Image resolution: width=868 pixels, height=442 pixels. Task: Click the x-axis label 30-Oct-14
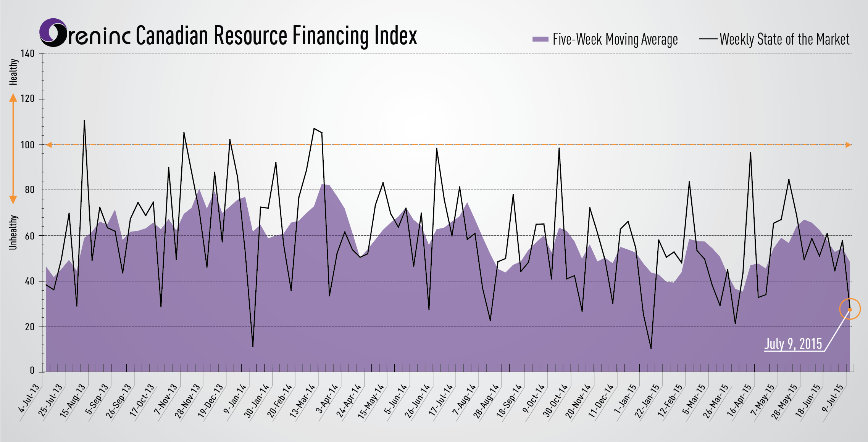(555, 400)
